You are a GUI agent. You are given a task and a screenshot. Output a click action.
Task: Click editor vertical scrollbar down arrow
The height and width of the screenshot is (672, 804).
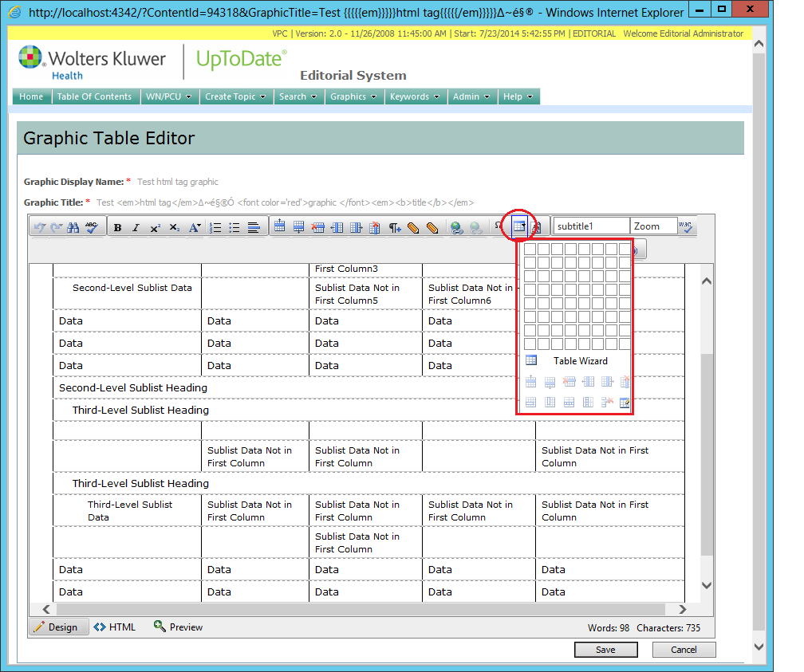[x=707, y=585]
